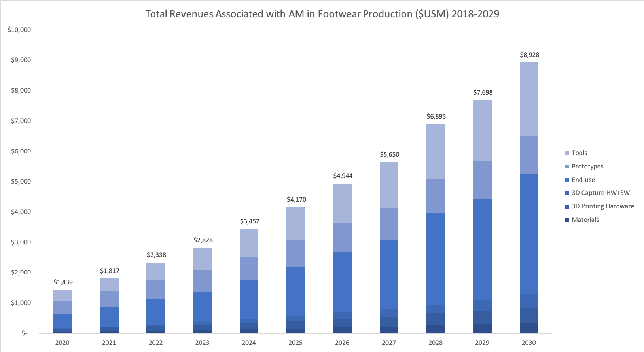Click the $9,000 y-axis label
The height and width of the screenshot is (352, 644).
[21, 60]
